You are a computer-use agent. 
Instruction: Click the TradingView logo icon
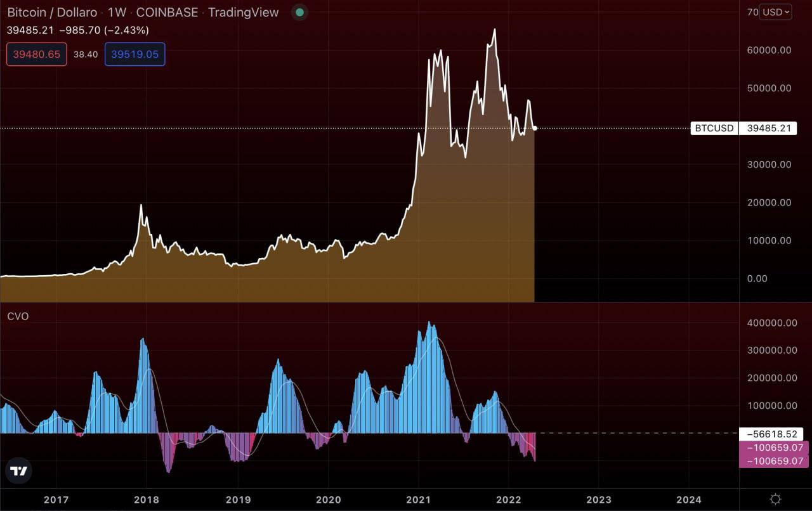tap(19, 471)
